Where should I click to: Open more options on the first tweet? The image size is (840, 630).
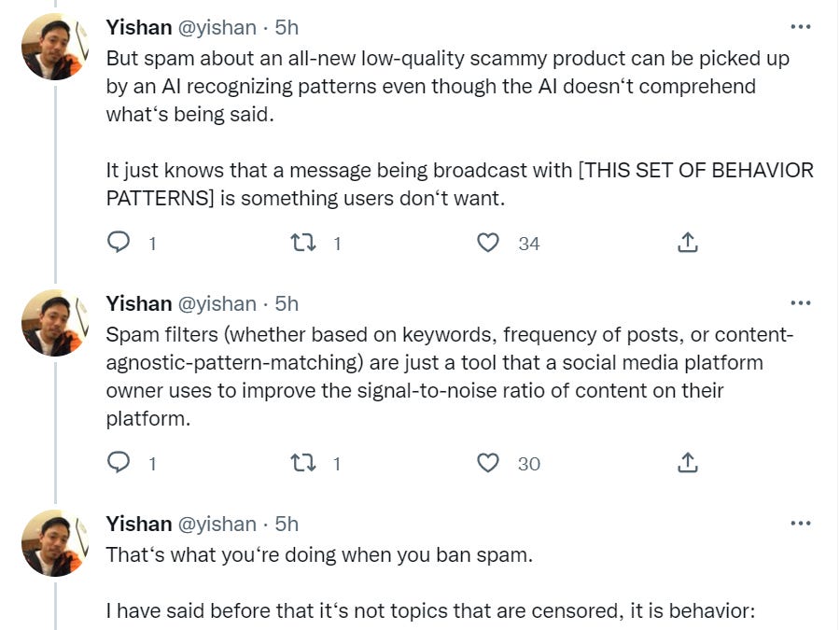click(x=800, y=27)
